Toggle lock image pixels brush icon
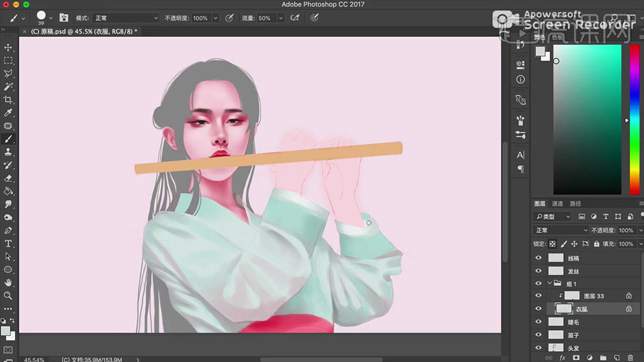Image resolution: width=644 pixels, height=362 pixels. [x=563, y=244]
